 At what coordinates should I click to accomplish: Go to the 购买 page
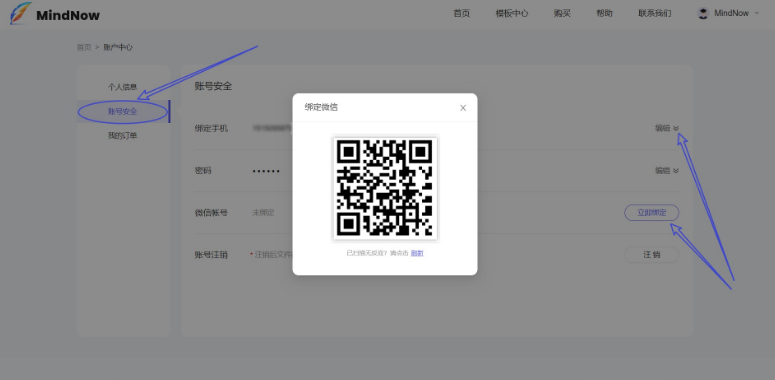click(562, 13)
